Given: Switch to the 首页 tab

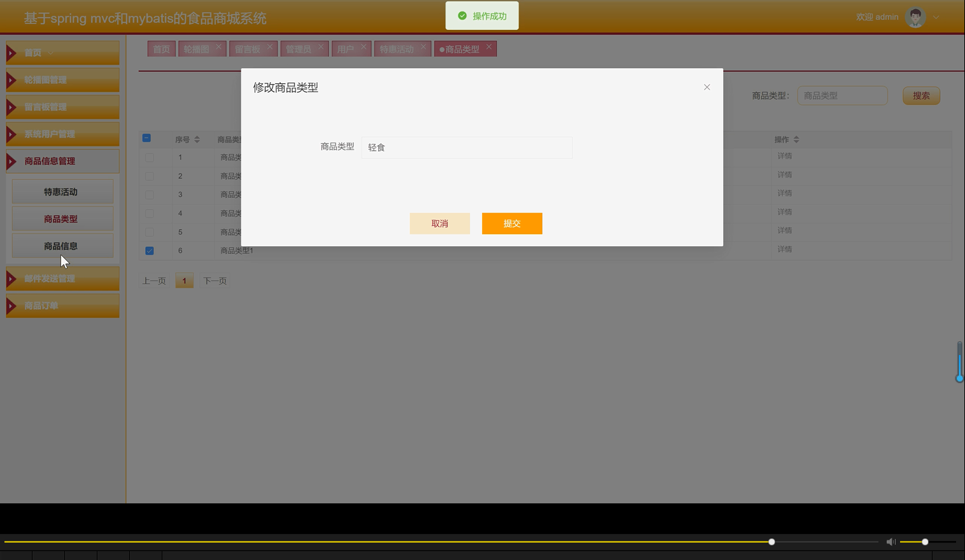Looking at the screenshot, I should click(161, 49).
